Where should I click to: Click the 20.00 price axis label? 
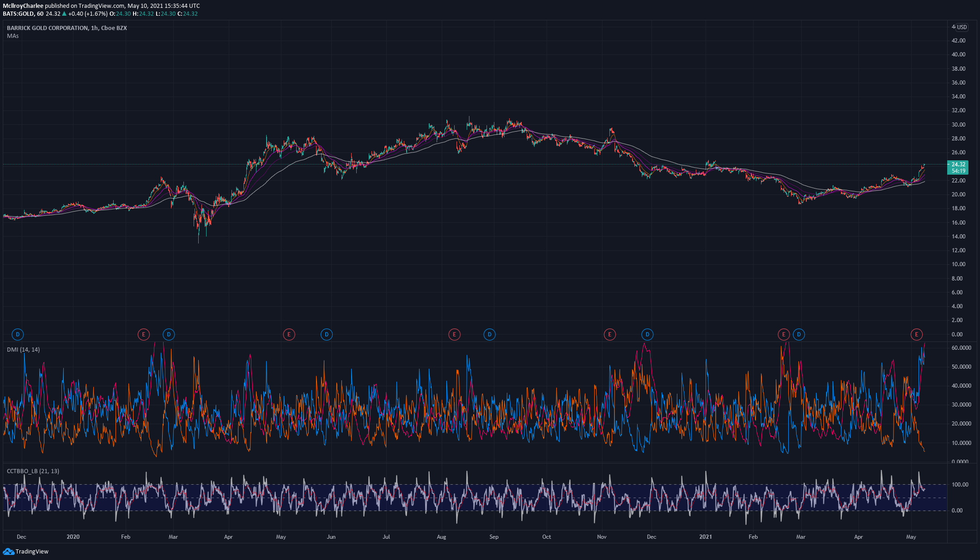coord(958,195)
